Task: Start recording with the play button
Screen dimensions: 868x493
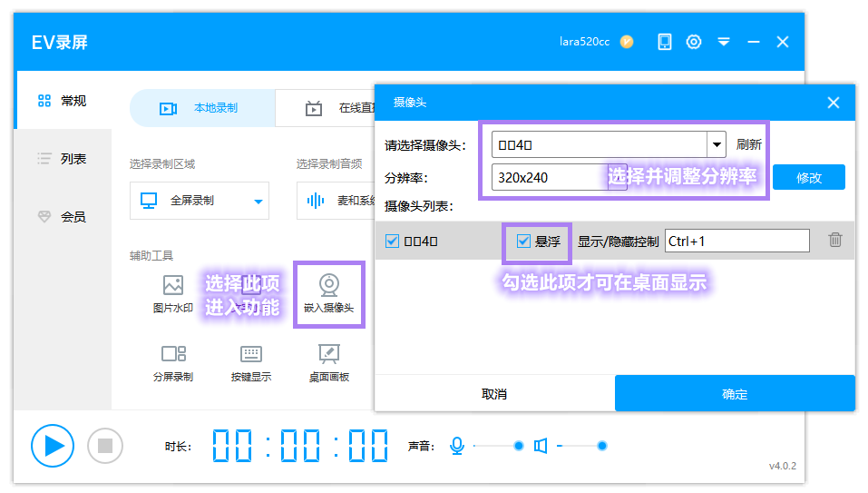Action: [x=53, y=445]
